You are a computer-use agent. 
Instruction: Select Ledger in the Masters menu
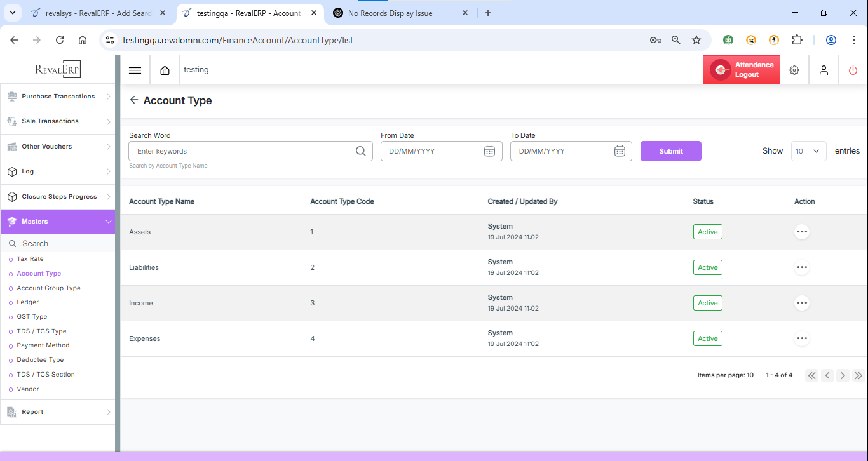pyautogui.click(x=28, y=302)
